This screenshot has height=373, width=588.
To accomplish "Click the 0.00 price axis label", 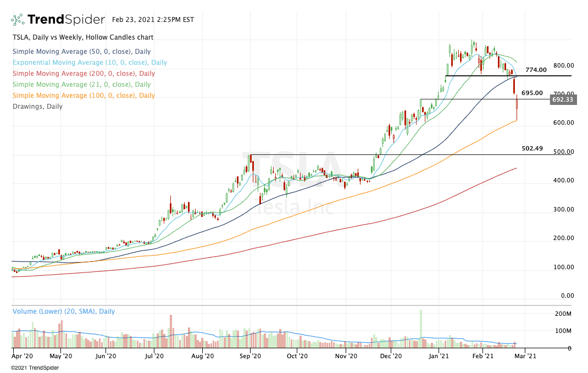I will click(x=567, y=296).
